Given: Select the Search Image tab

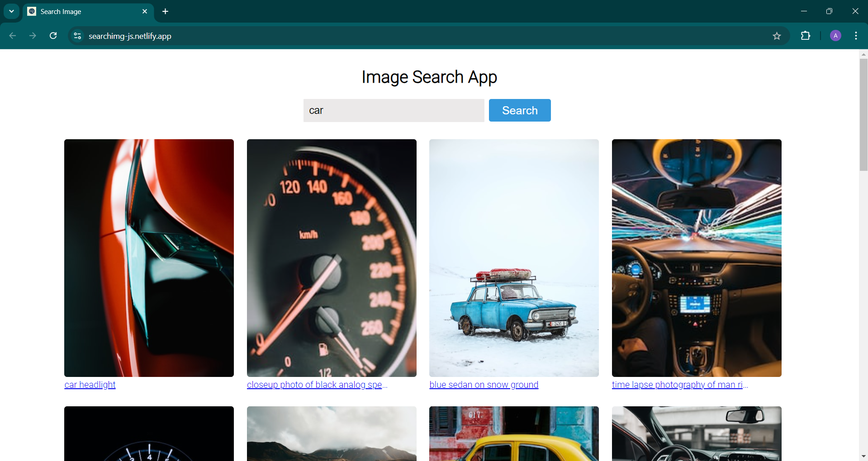Looking at the screenshot, I should point(88,11).
